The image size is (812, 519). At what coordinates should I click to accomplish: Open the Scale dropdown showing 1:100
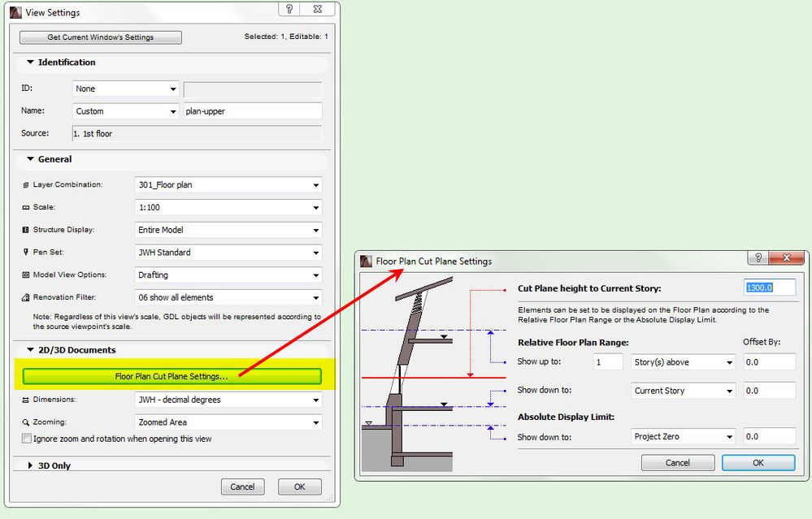coord(228,207)
